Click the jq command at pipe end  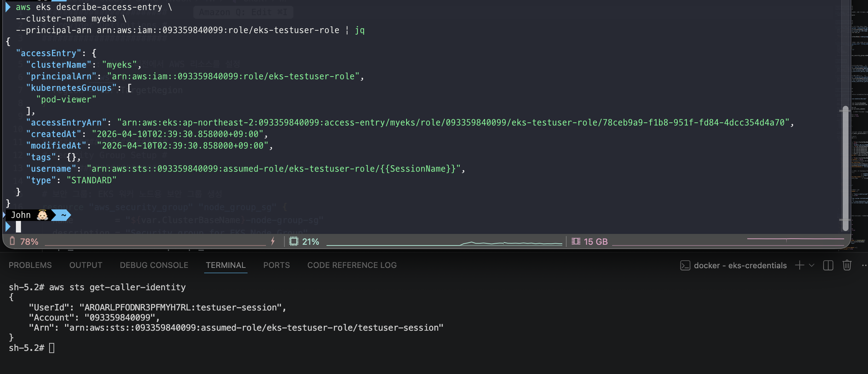(360, 30)
